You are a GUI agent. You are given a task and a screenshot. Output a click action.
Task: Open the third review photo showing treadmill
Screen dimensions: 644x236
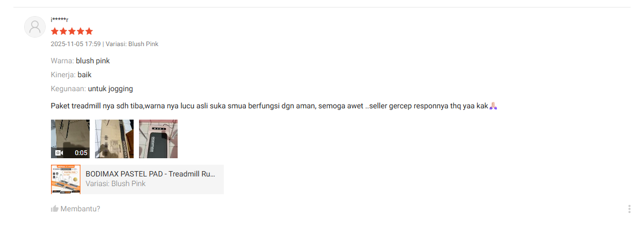coord(158,138)
